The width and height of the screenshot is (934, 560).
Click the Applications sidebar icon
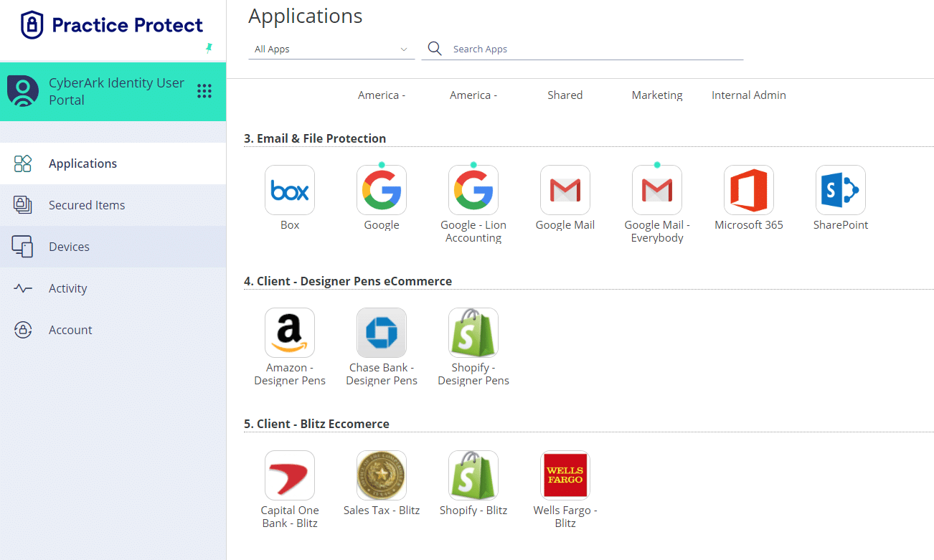point(23,163)
